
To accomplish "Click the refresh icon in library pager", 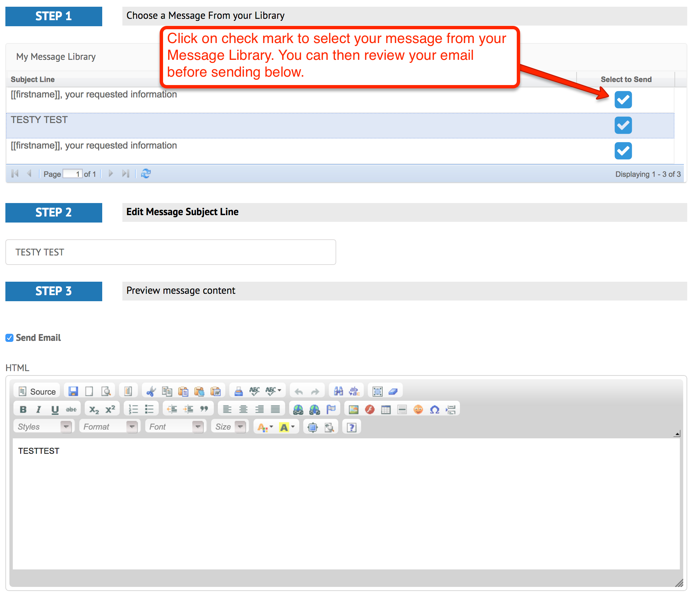I will pos(146,174).
